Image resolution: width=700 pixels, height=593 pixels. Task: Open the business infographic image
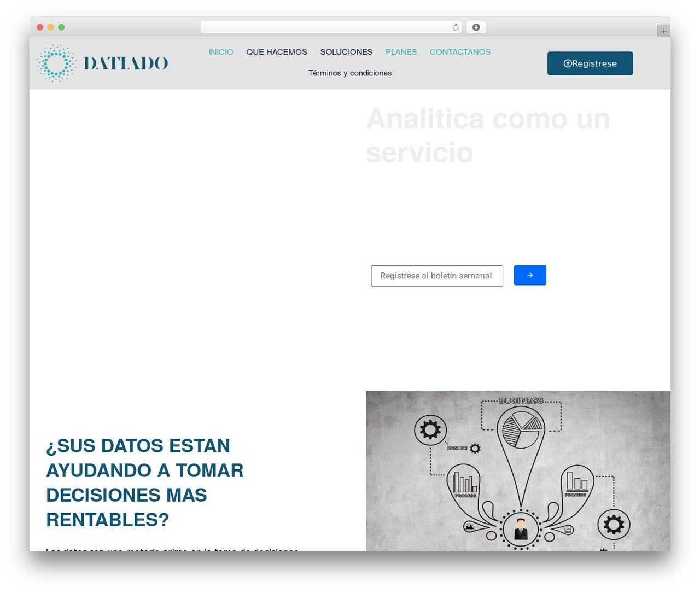(x=518, y=470)
